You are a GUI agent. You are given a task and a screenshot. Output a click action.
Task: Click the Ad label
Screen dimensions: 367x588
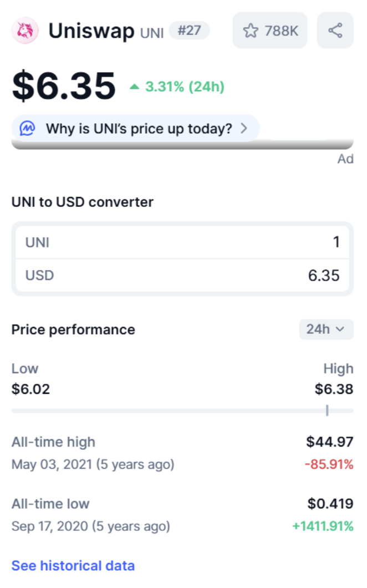point(345,159)
